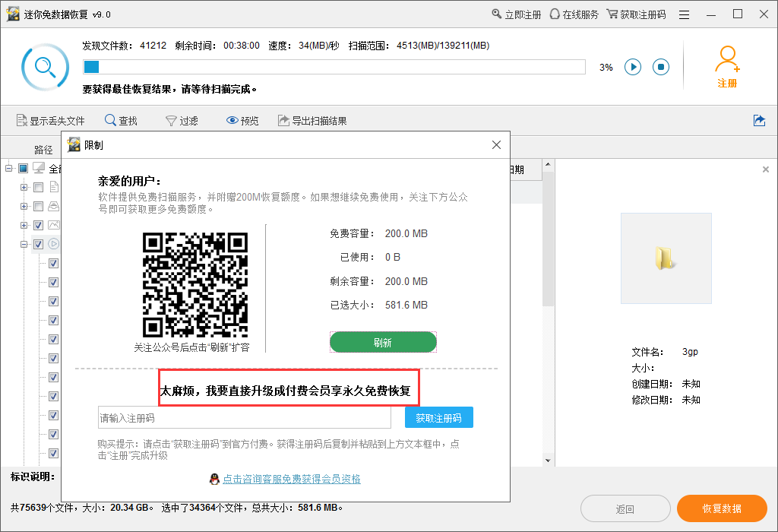
Task: Select the picture category icon in tree
Action: (54, 225)
